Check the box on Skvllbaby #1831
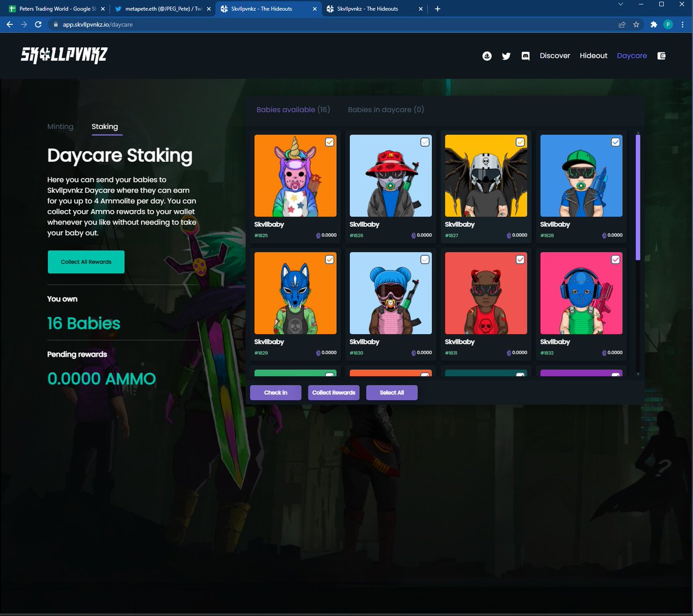Viewport: 693px width, 616px height. (520, 260)
